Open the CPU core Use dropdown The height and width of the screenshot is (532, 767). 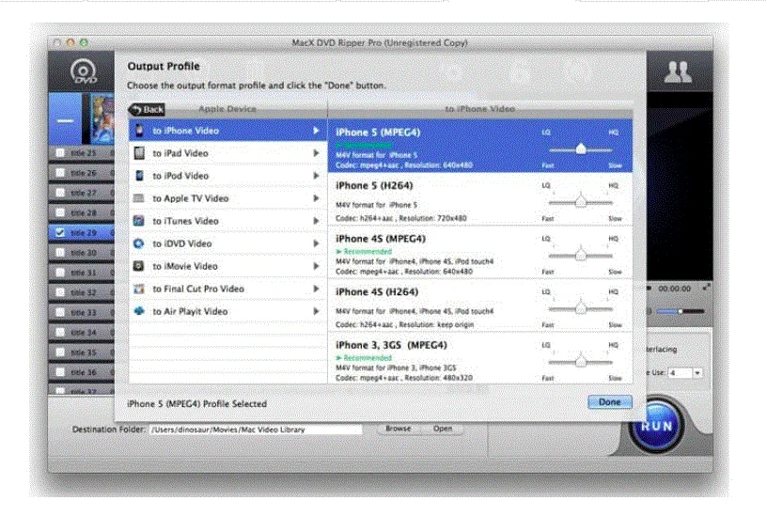point(697,372)
